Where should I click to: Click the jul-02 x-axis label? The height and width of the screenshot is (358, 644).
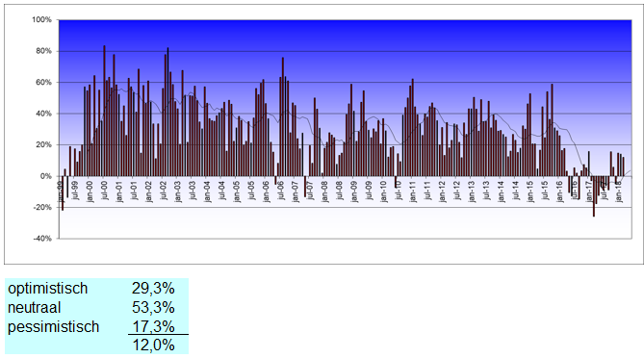click(x=163, y=190)
